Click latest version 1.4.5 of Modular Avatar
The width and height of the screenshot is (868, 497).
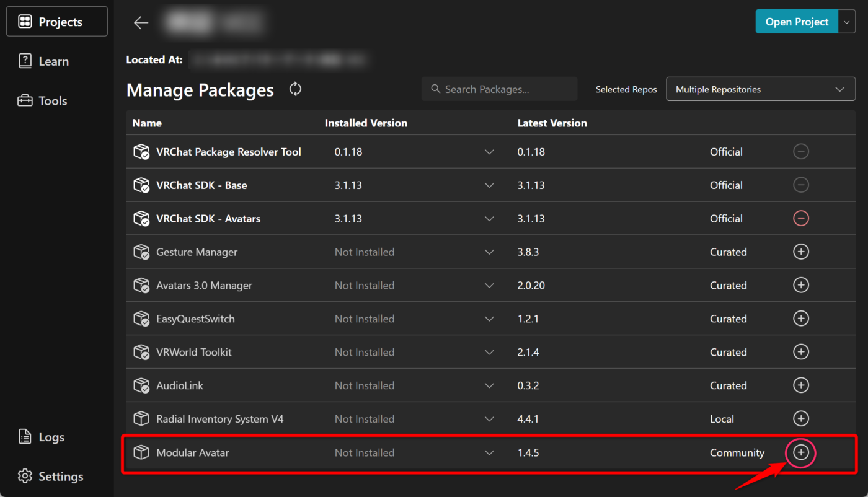[528, 453]
